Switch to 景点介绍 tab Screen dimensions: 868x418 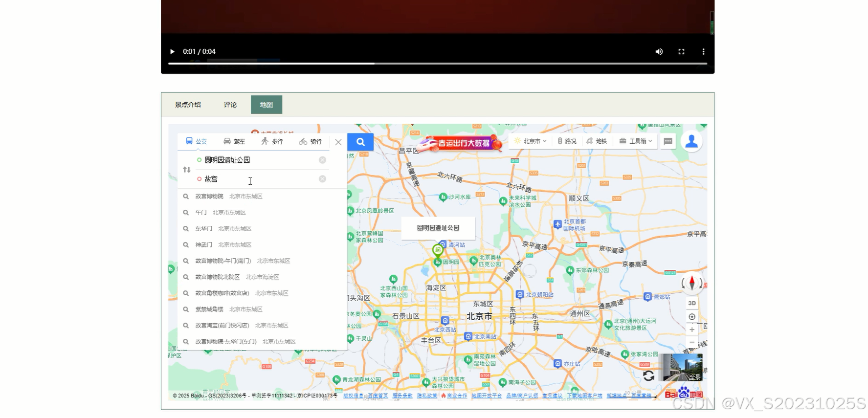point(188,105)
